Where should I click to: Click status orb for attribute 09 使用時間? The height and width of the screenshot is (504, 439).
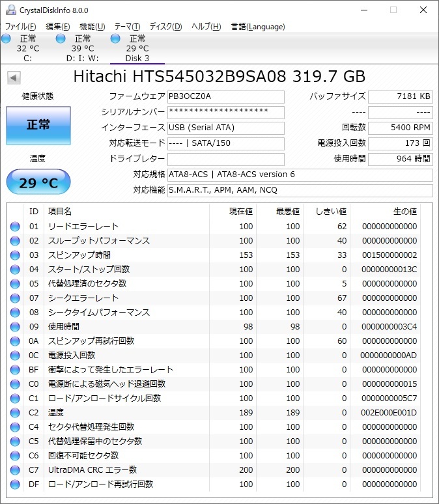[x=15, y=327]
